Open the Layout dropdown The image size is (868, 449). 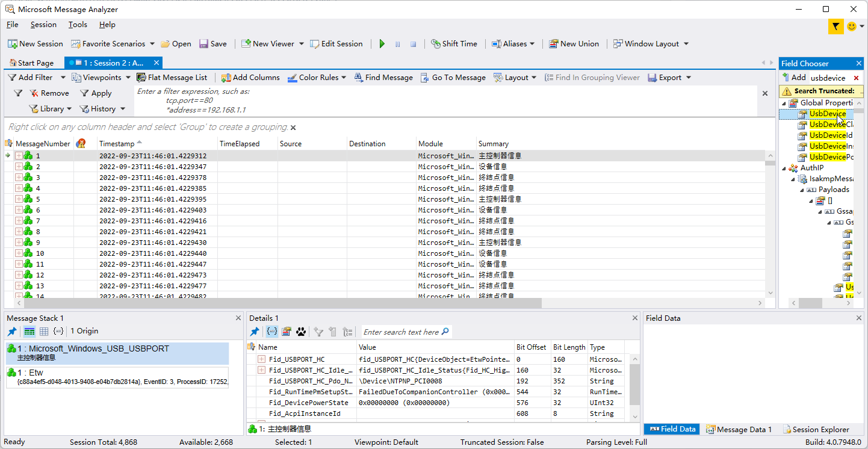coord(515,78)
